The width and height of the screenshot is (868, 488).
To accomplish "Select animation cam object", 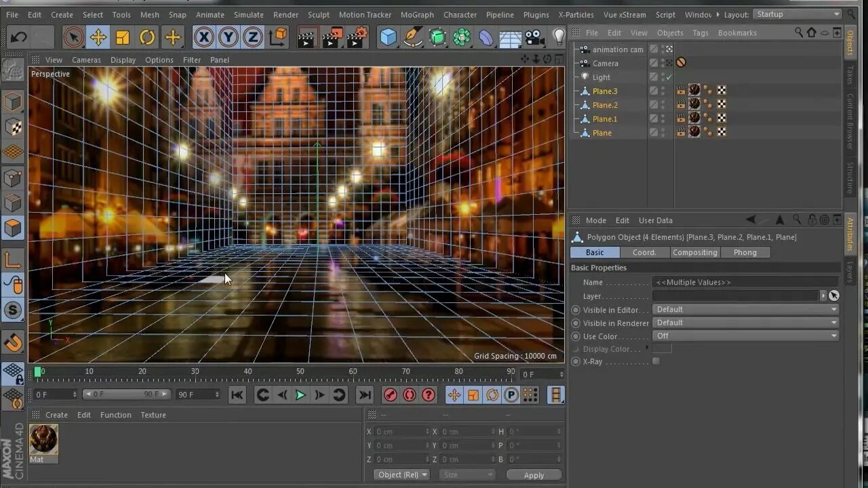I will (618, 49).
